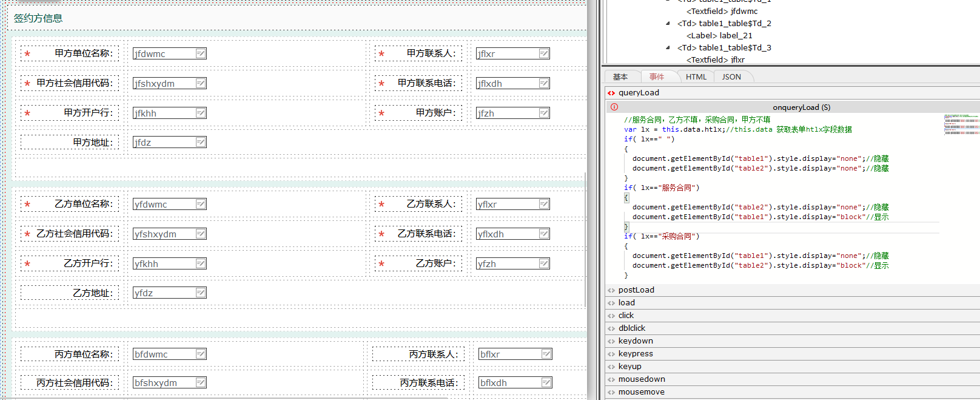Screen dimensions: 980x400
Task: Open the JSON tab
Action: click(x=731, y=77)
